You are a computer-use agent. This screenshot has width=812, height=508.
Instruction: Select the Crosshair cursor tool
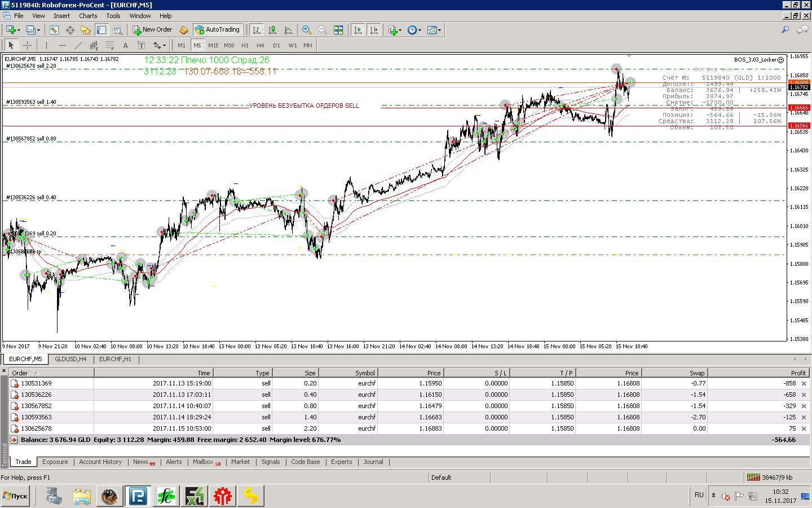pyautogui.click(x=27, y=45)
